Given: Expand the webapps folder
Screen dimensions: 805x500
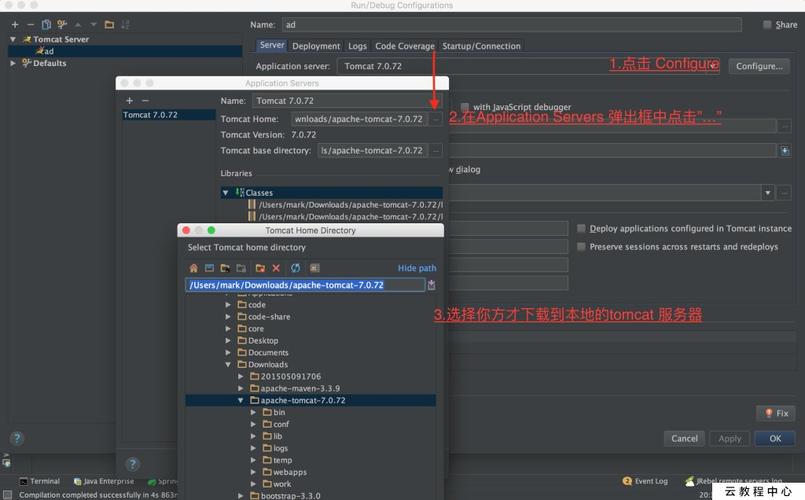Looking at the screenshot, I should 253,472.
